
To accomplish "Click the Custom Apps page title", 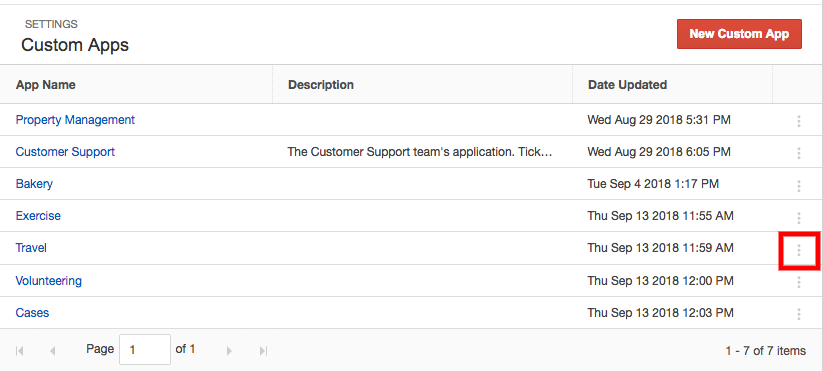I will coord(75,45).
